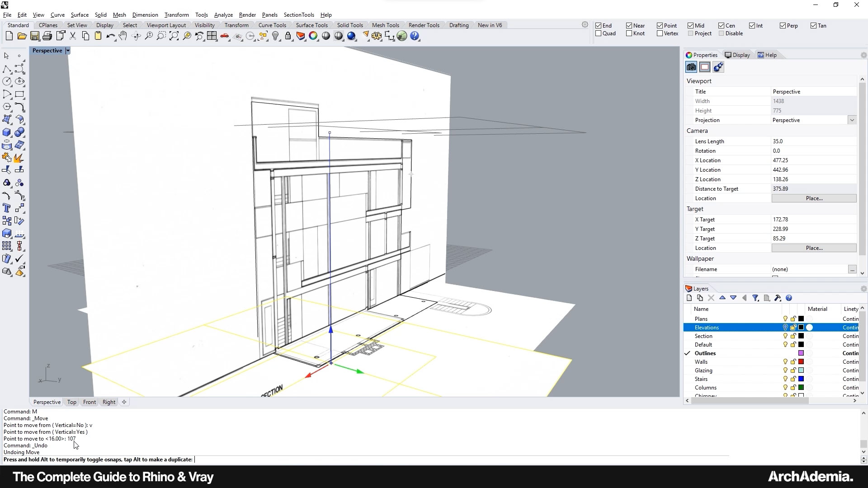The width and height of the screenshot is (868, 488).
Task: Click the Stairs layer blue color swatch
Action: click(801, 379)
